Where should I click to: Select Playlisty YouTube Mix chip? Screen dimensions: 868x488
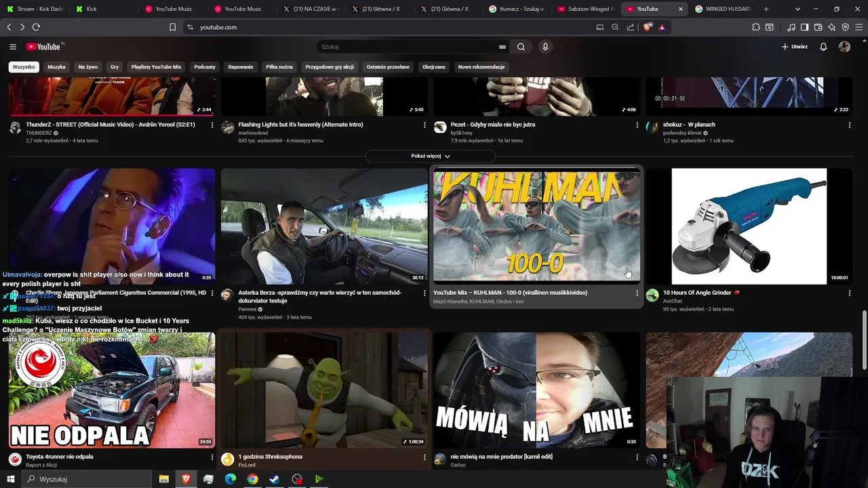pyautogui.click(x=156, y=67)
